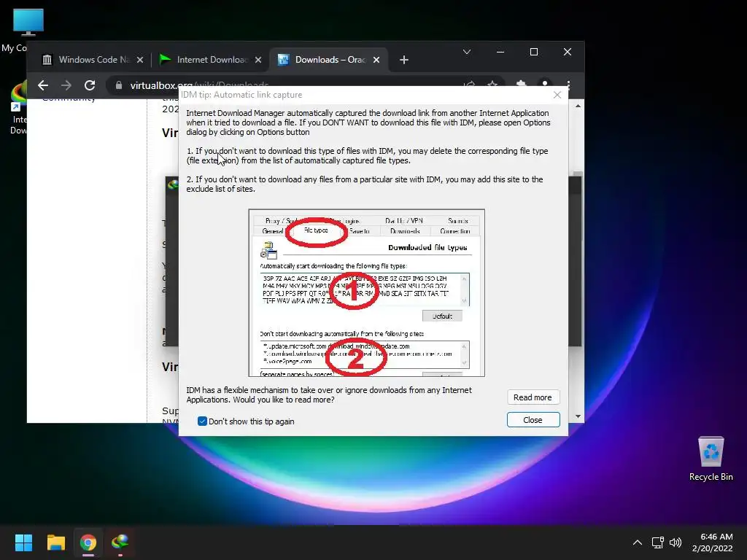This screenshot has height=560, width=747.
Task: Click the site lock icon in address bar
Action: tap(119, 85)
